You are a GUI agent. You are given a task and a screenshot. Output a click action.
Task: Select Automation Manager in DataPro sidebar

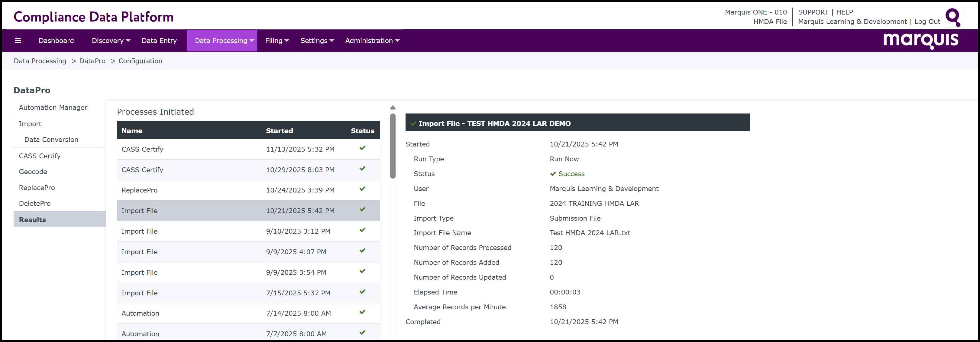coord(53,108)
